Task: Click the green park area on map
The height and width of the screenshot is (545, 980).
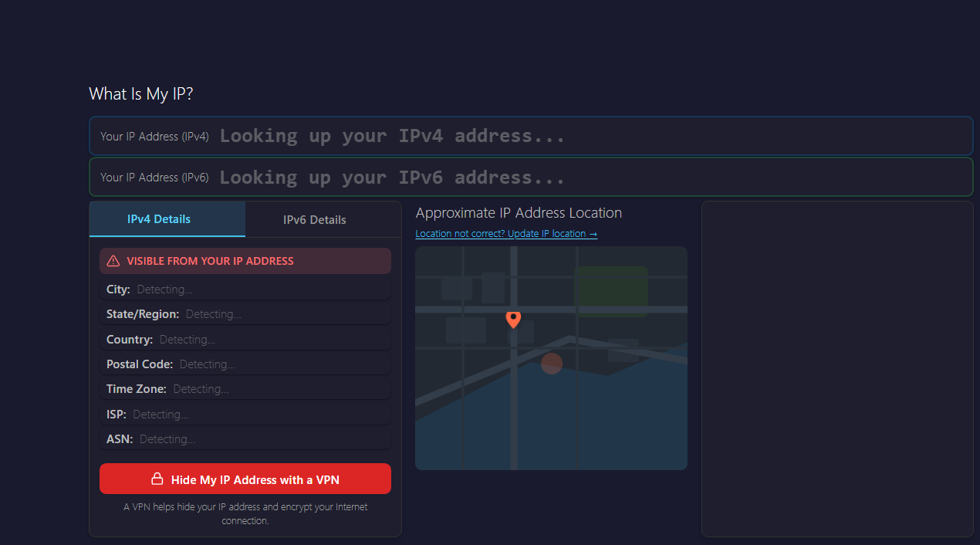Action: tap(611, 291)
